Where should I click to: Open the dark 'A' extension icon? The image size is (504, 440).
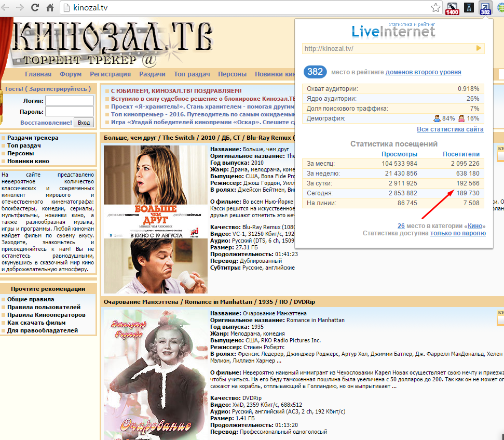[x=469, y=8]
